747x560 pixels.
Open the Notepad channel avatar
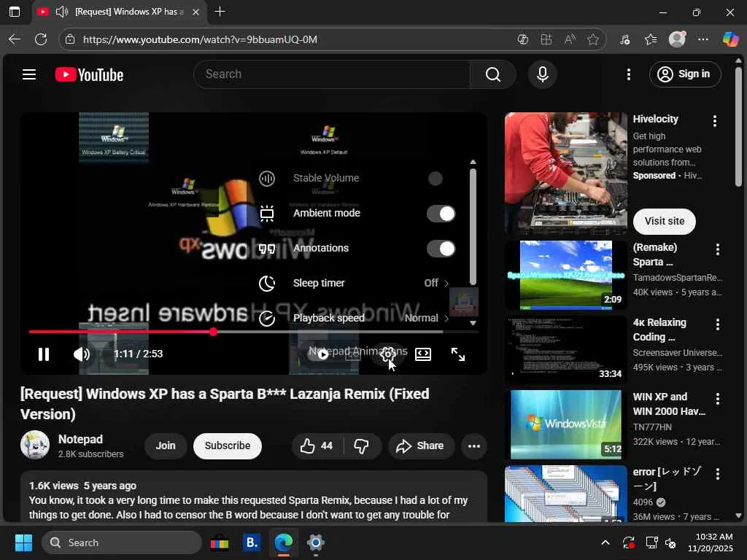click(x=35, y=446)
